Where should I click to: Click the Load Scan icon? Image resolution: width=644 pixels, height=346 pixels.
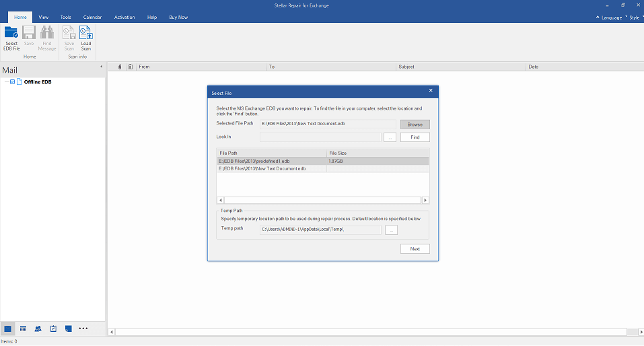pyautogui.click(x=86, y=38)
